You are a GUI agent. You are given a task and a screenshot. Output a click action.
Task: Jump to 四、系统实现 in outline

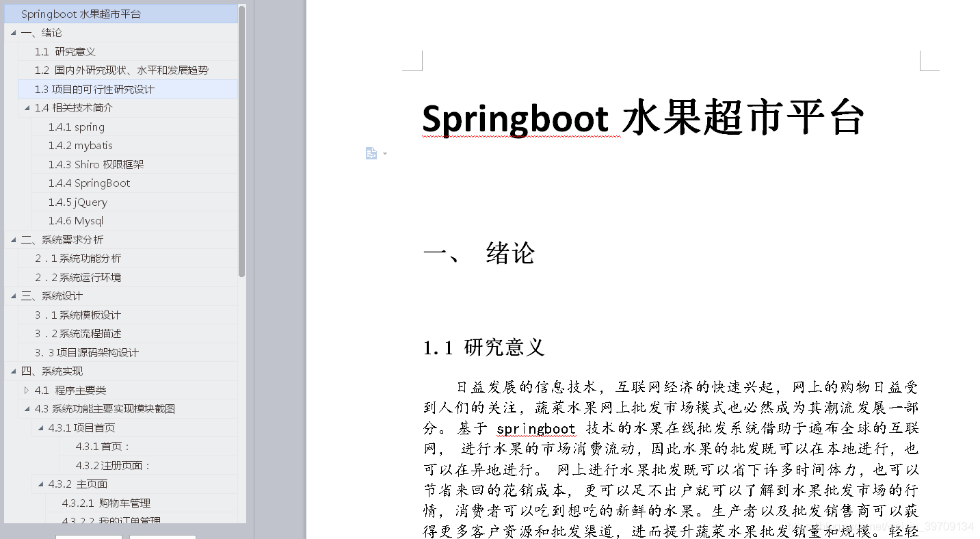coord(52,371)
